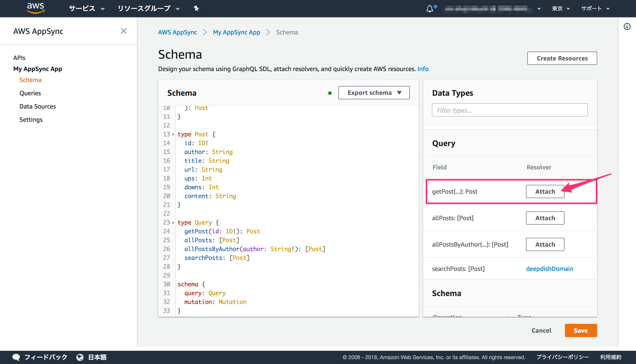Focus the Filter types input field

pyautogui.click(x=510, y=110)
